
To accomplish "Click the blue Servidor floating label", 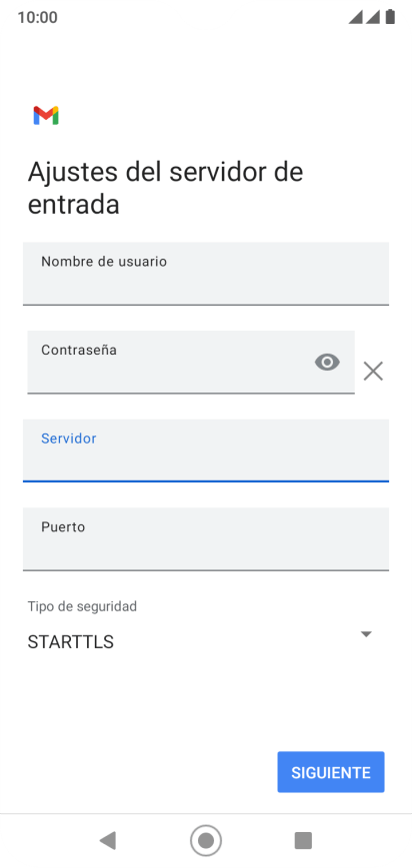I will click(x=69, y=438).
